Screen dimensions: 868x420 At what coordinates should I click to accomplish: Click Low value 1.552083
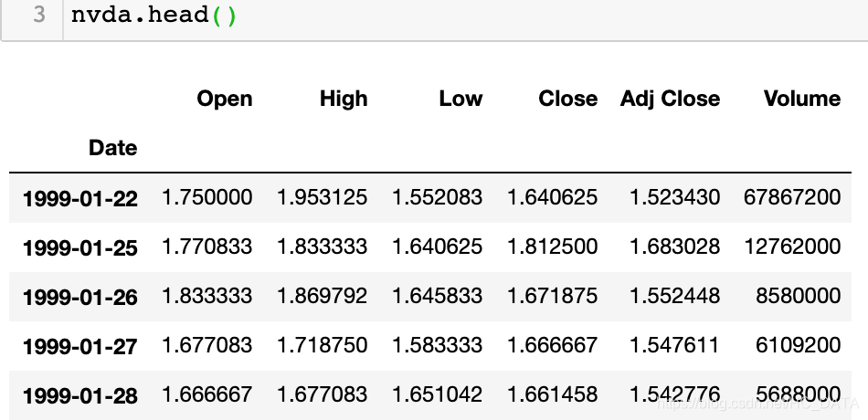coord(438,197)
